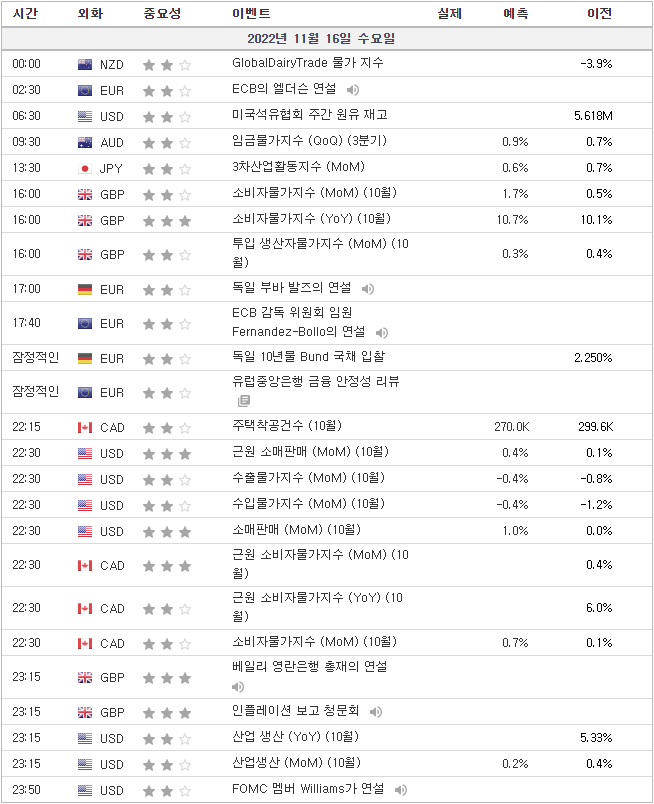Click New Zealand flag in NZD row

point(85,65)
